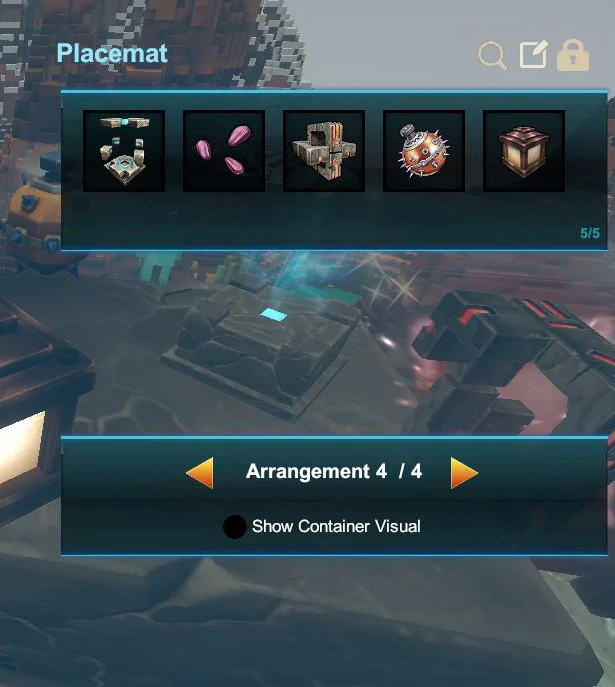Toggle the padlock lock icon
This screenshot has width=615, height=687.
[573, 55]
